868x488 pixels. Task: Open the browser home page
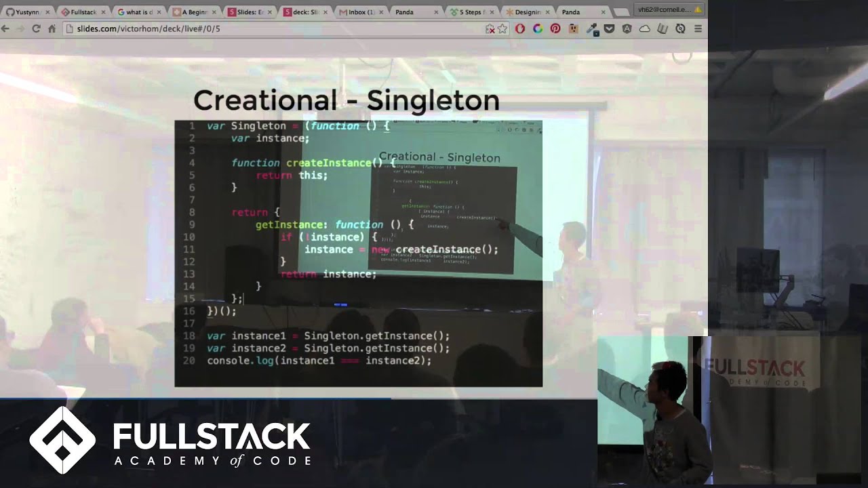(52, 28)
